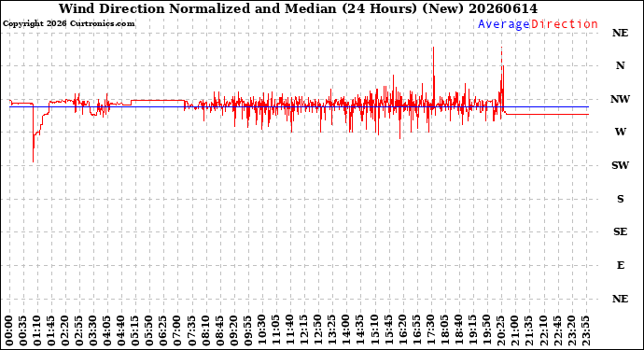644x350 pixels.
Task: Select the SW direction axis label
Action: 620,165
